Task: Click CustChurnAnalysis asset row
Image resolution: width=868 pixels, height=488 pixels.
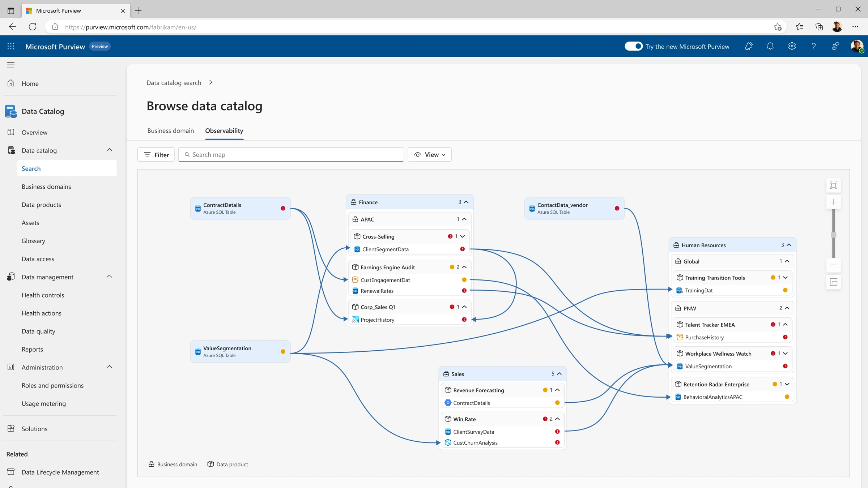Action: click(503, 442)
